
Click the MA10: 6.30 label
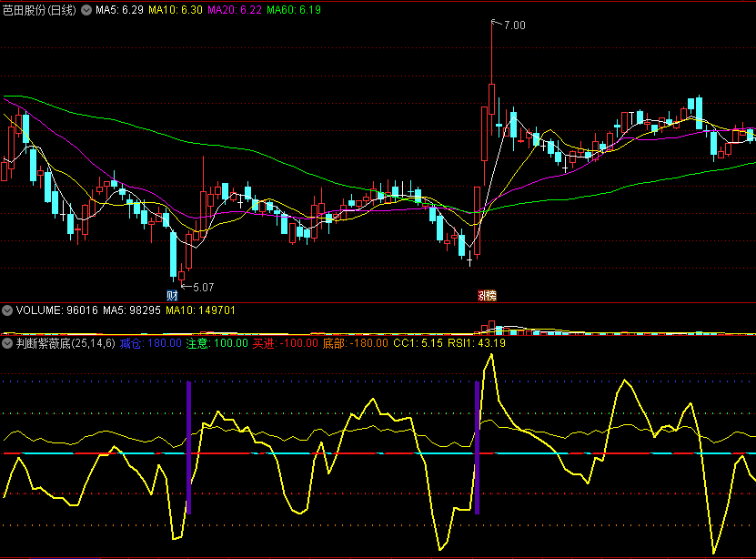coord(175,10)
